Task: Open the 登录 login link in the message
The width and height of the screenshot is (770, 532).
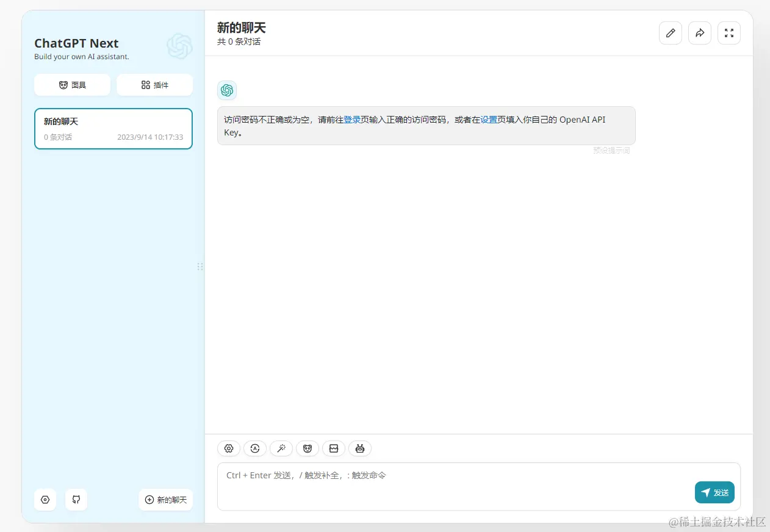Action: (x=351, y=120)
